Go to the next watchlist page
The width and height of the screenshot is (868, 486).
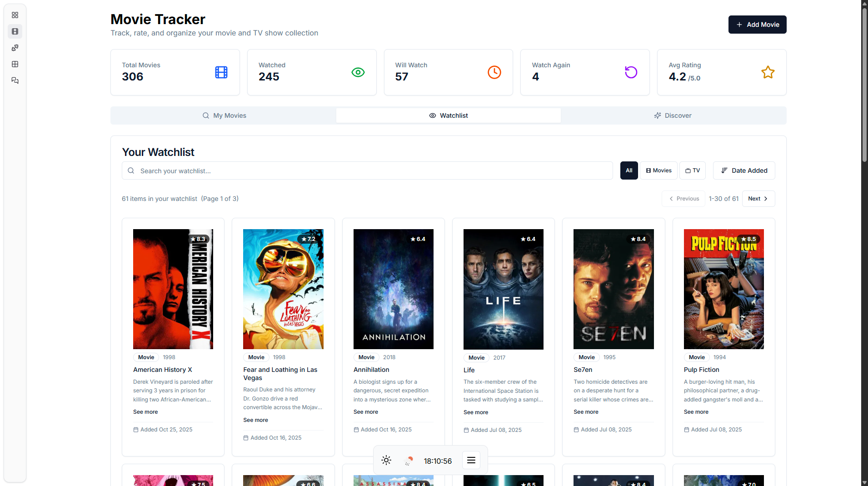(x=757, y=199)
